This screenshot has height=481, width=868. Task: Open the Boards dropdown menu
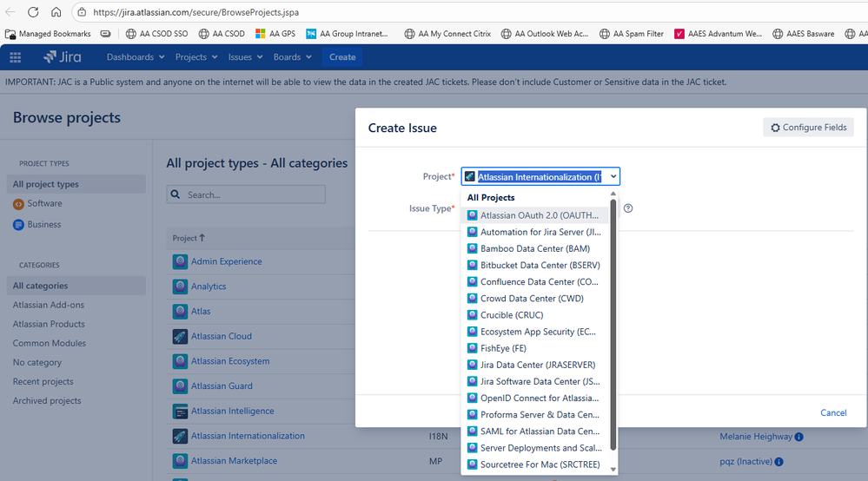tap(292, 57)
